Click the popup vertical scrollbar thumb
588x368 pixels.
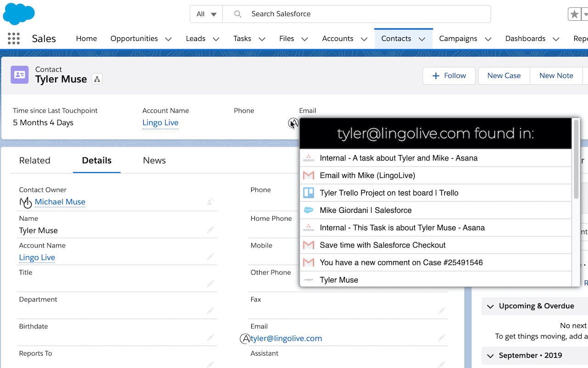(x=576, y=160)
